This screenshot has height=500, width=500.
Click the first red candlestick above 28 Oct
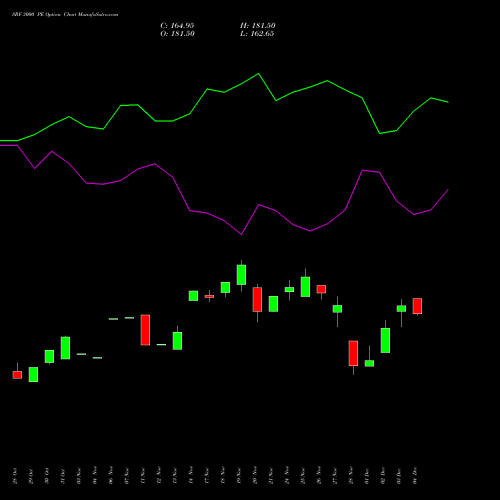click(17, 375)
